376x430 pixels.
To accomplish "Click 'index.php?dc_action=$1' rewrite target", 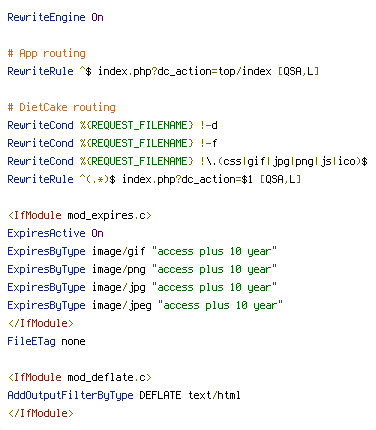I will point(187,179).
